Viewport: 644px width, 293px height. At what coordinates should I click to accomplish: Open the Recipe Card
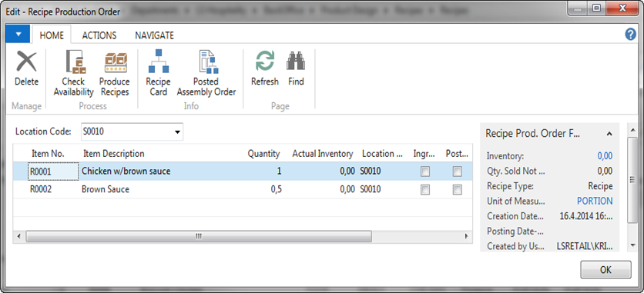[x=158, y=74]
